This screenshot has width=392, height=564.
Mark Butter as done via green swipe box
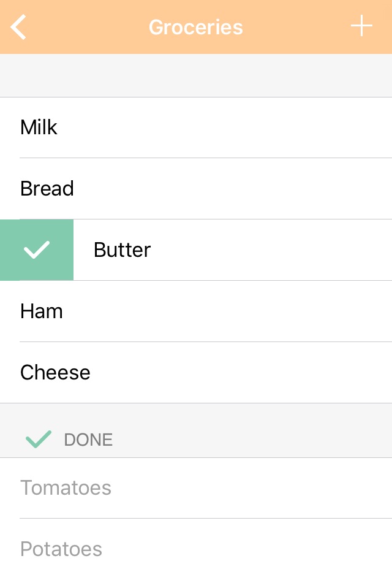pos(37,250)
